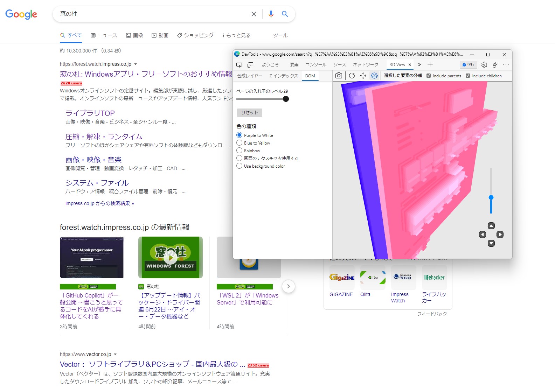Play 窓の杜 Windows Forest video thumbnail
The height and width of the screenshot is (392, 555).
[171, 258]
